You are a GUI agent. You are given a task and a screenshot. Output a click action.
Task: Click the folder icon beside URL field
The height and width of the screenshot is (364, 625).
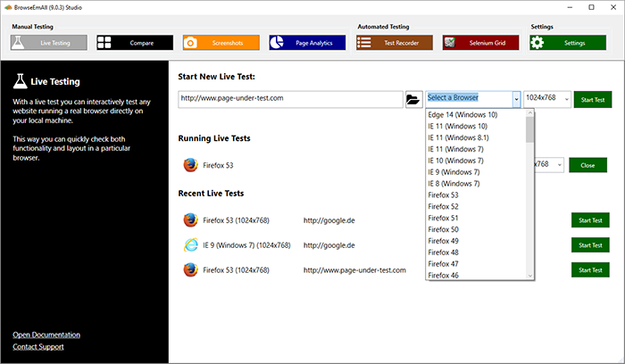[x=413, y=99]
